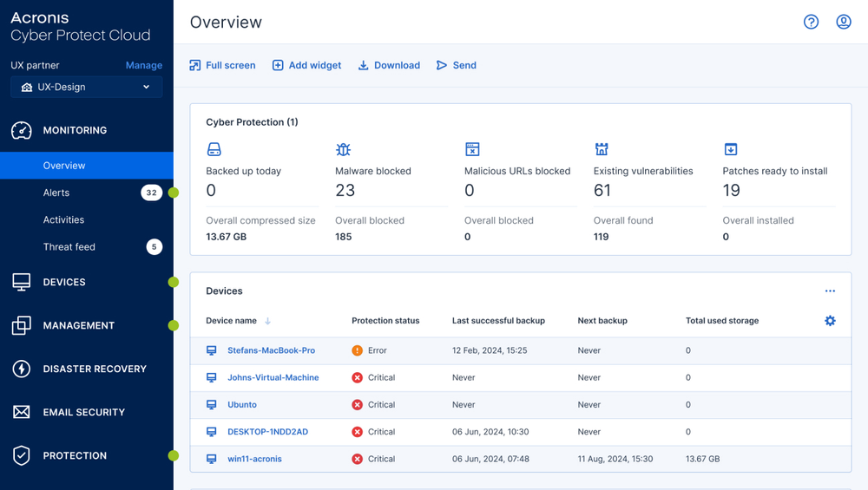This screenshot has height=490, width=868.
Task: Open the Stefans-MacBook-Pro device link
Action: point(271,350)
